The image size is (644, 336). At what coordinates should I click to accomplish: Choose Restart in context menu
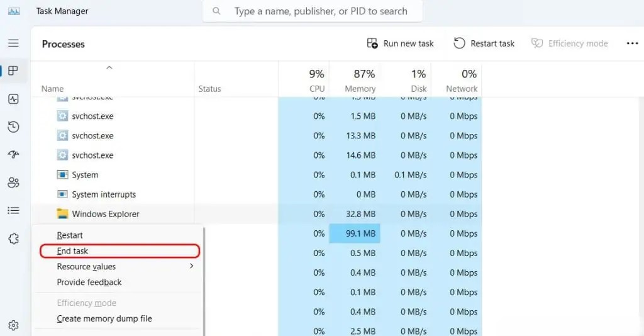coord(118,235)
